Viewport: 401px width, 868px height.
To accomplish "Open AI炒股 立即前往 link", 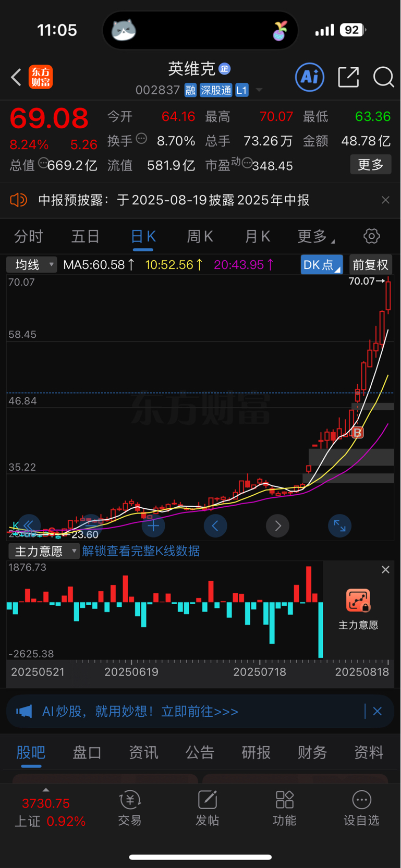I will [140, 712].
